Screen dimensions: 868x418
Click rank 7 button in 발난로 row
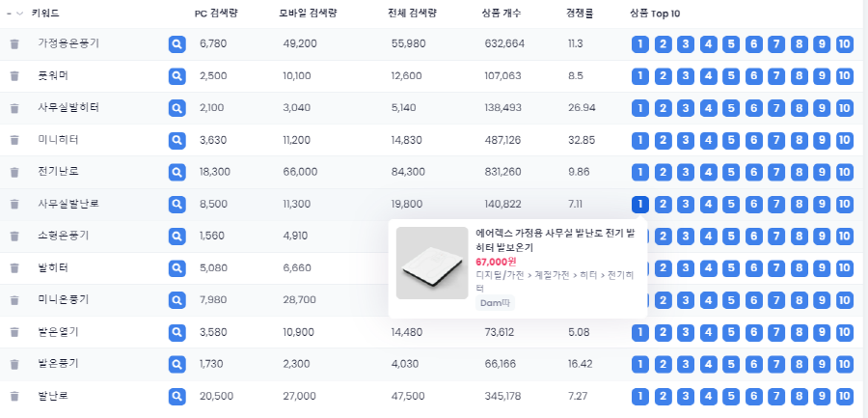[x=776, y=397]
